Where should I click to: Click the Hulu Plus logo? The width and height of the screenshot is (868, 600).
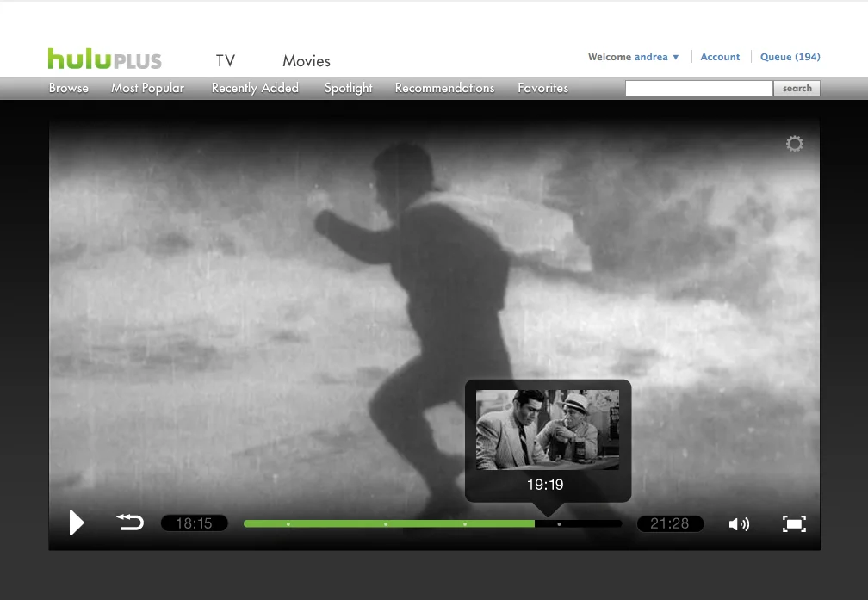pyautogui.click(x=105, y=59)
